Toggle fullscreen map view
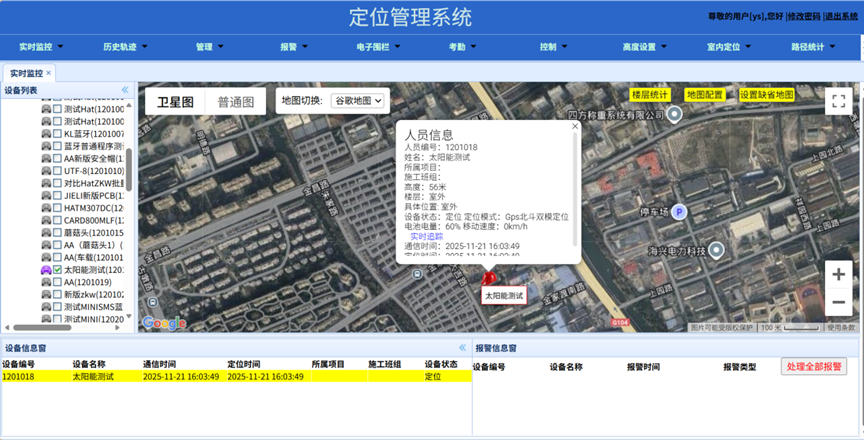 pos(838,101)
